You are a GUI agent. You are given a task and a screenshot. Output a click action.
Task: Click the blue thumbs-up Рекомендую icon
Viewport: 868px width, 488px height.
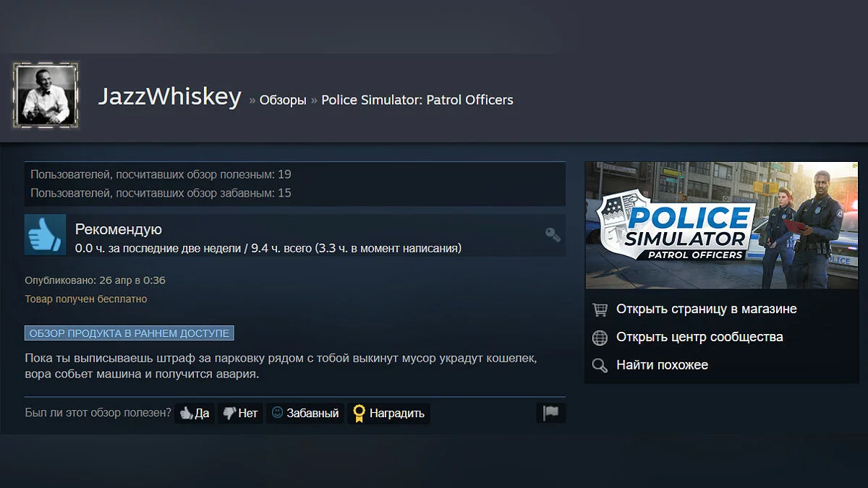45,234
